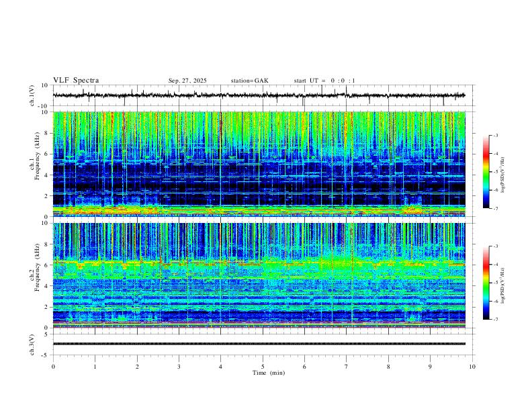Click the ch.3 voltage trace line

259,344
